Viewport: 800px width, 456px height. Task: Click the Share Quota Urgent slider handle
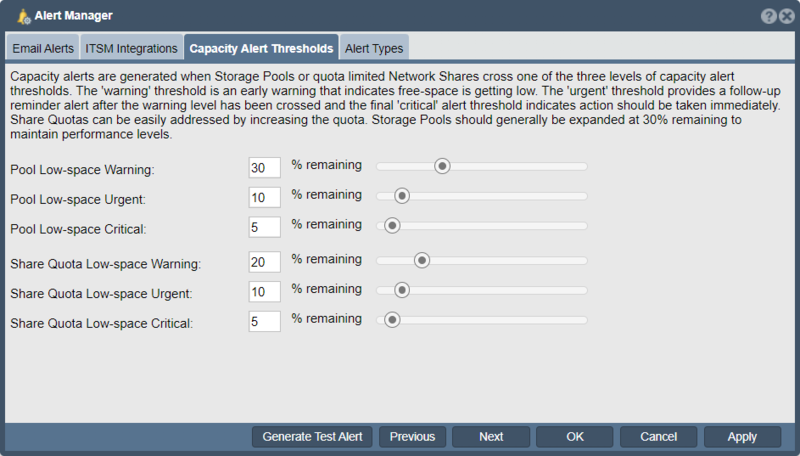tap(402, 290)
